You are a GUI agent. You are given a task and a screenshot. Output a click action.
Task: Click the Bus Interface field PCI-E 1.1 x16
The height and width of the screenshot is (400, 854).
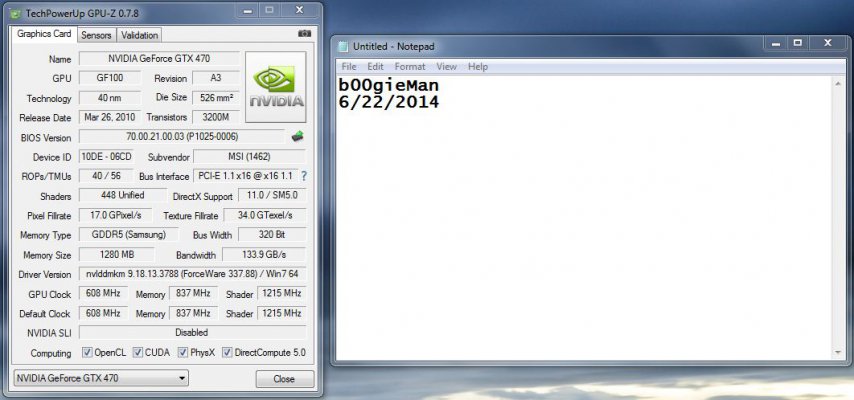pos(246,176)
